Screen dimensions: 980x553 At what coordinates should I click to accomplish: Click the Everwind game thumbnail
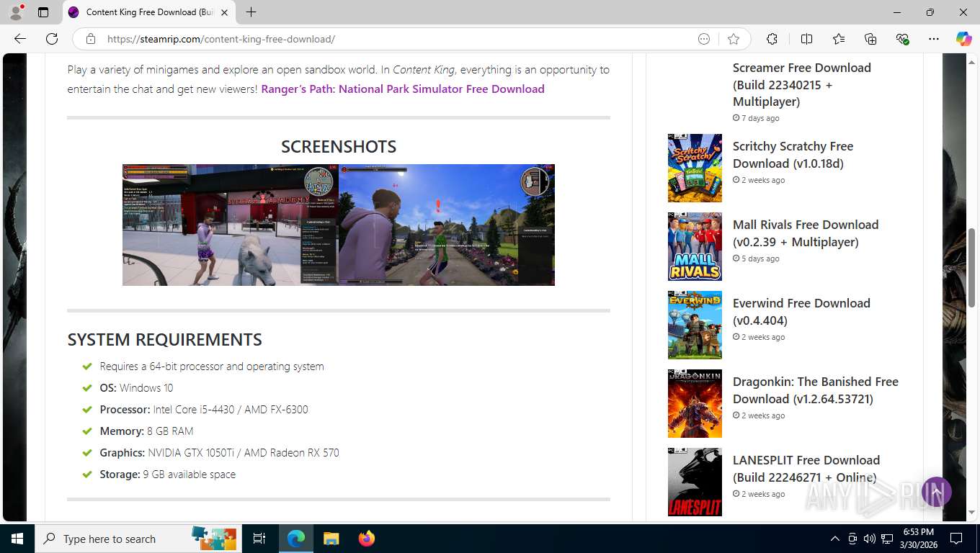695,325
